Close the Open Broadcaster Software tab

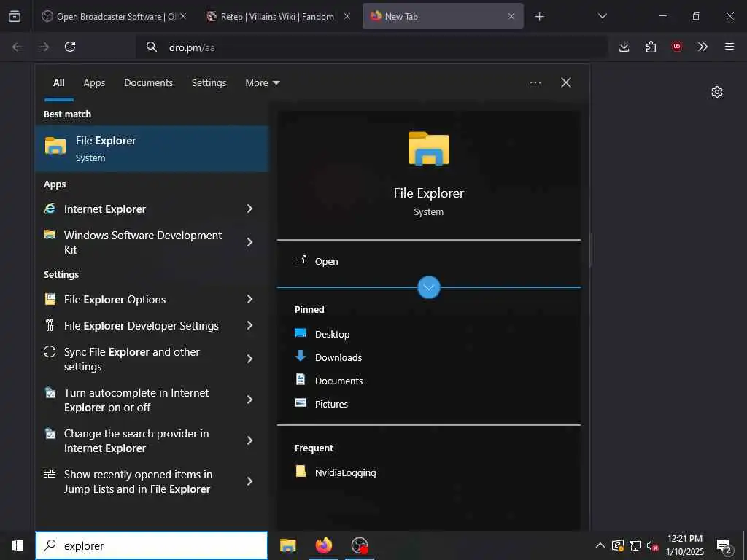(x=183, y=17)
